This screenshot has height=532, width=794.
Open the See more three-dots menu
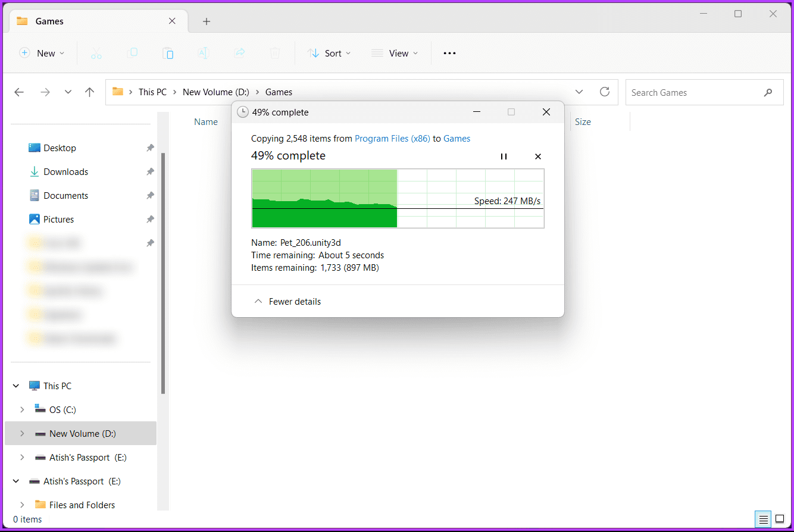coord(449,54)
